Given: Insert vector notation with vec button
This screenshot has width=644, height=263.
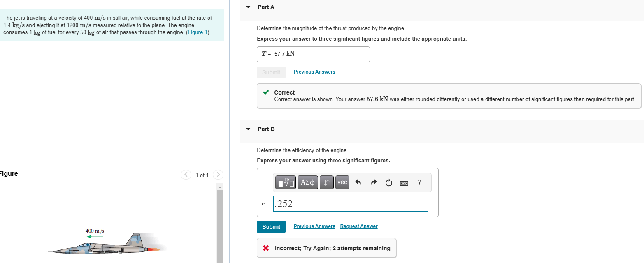Looking at the screenshot, I should tap(342, 182).
